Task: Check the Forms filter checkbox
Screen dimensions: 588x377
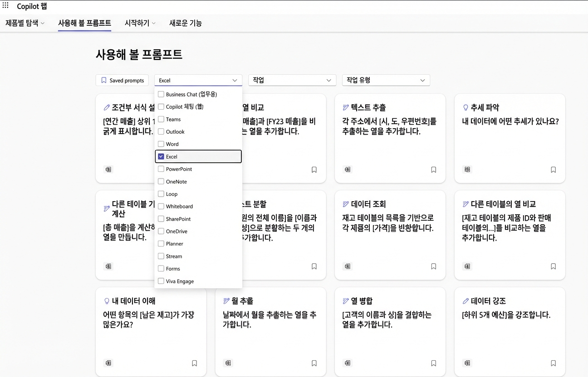Action: click(161, 269)
